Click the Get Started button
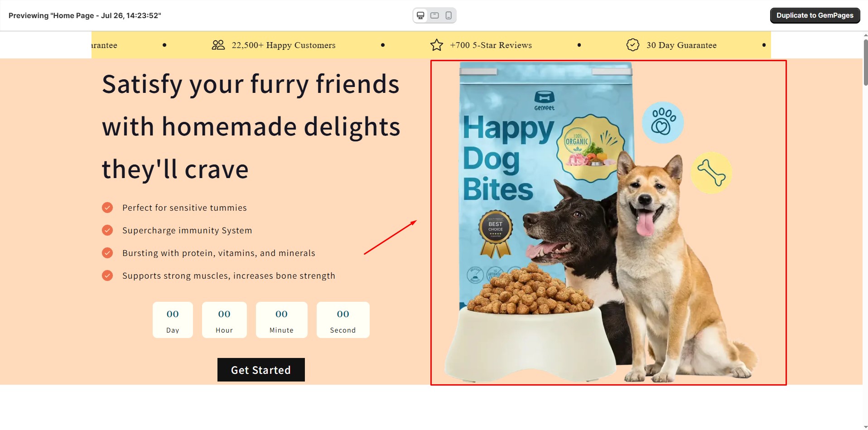 [261, 370]
